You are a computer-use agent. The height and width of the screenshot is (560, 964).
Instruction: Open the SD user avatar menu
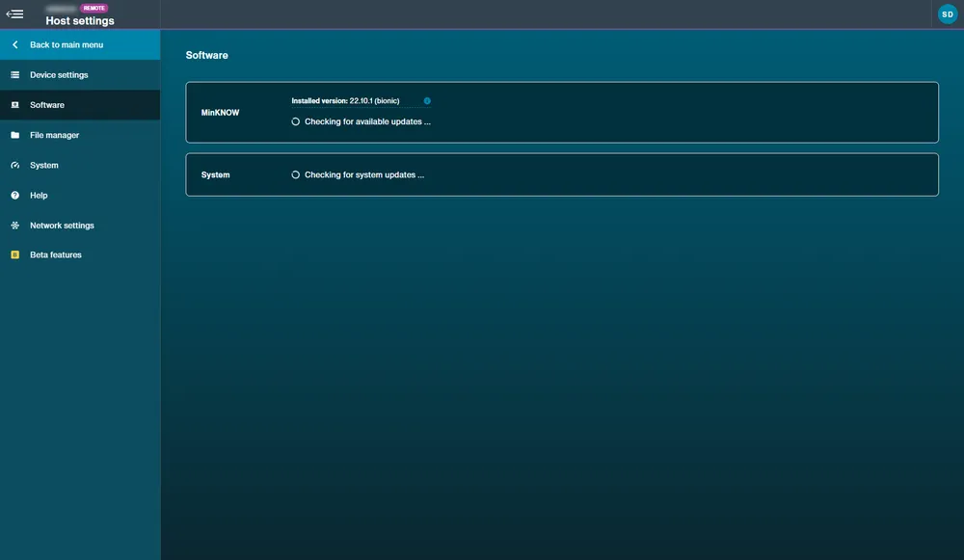pyautogui.click(x=948, y=14)
